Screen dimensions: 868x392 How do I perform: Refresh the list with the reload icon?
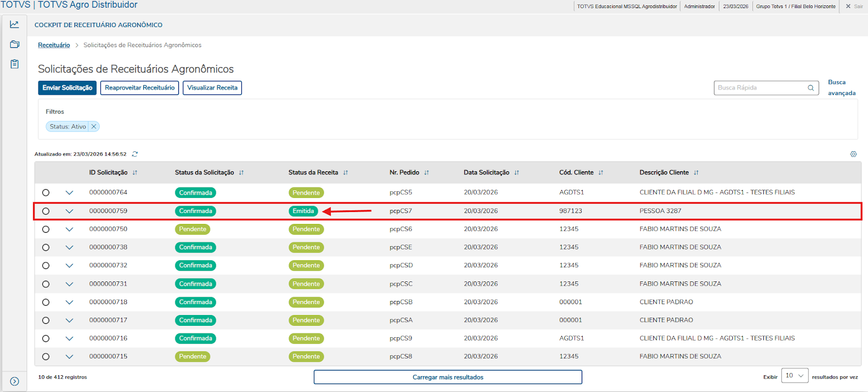135,154
